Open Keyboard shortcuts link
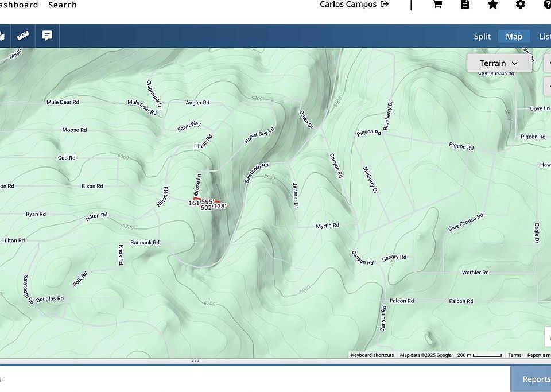The width and height of the screenshot is (551, 392). (x=372, y=355)
